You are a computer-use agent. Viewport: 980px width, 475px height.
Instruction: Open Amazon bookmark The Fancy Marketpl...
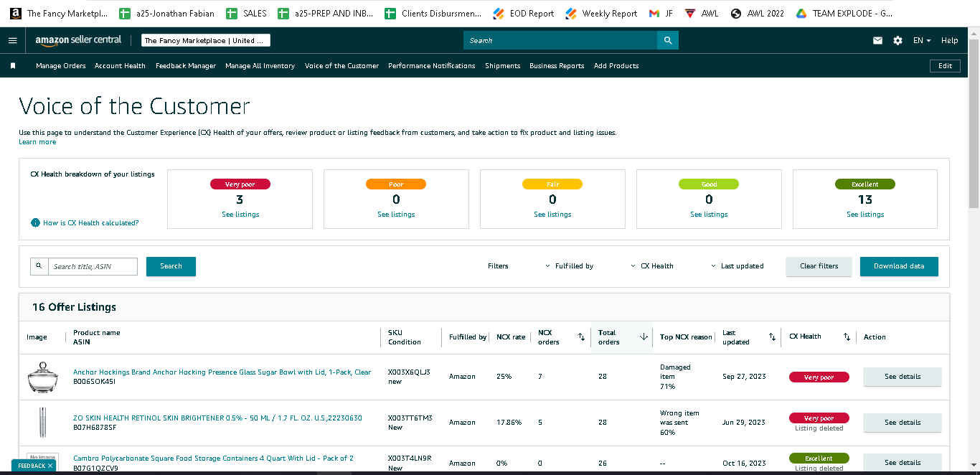point(59,13)
